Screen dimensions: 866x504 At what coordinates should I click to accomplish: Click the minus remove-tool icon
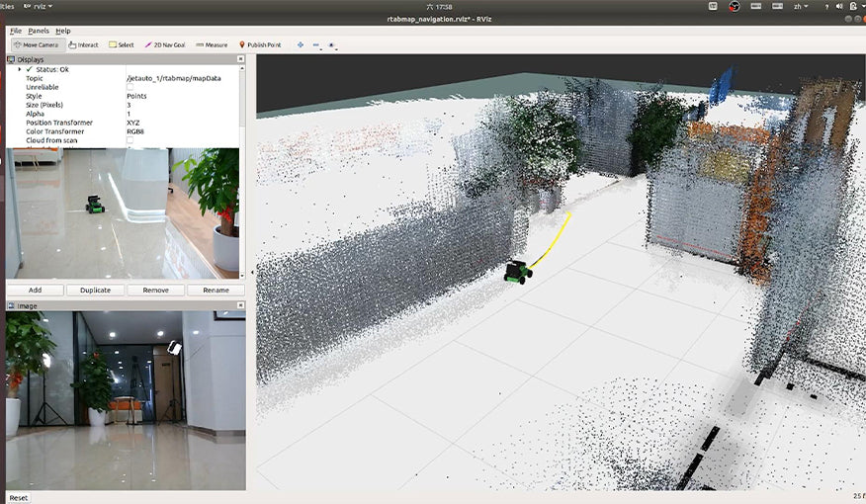click(316, 44)
